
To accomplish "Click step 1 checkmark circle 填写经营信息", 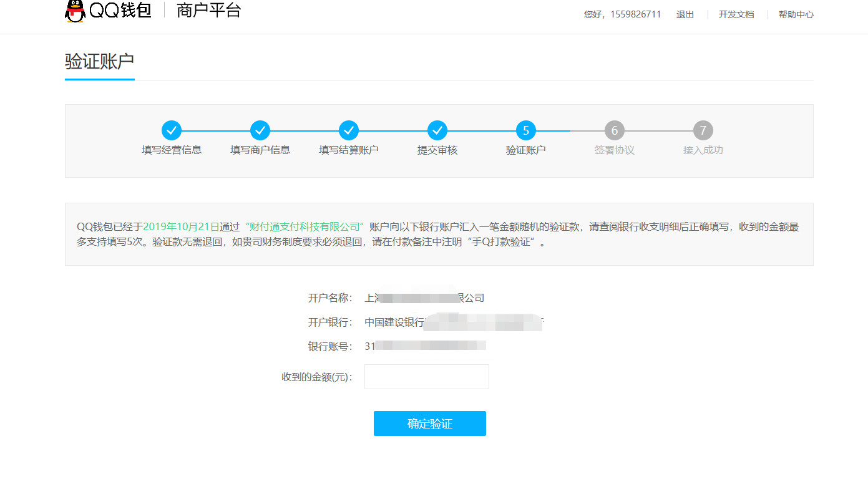I will 172,130.
